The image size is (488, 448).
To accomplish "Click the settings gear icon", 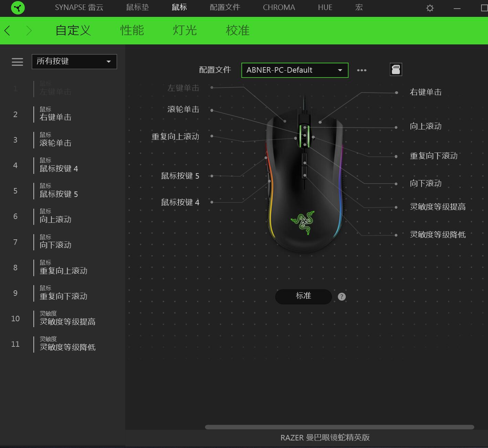I will (x=429, y=8).
